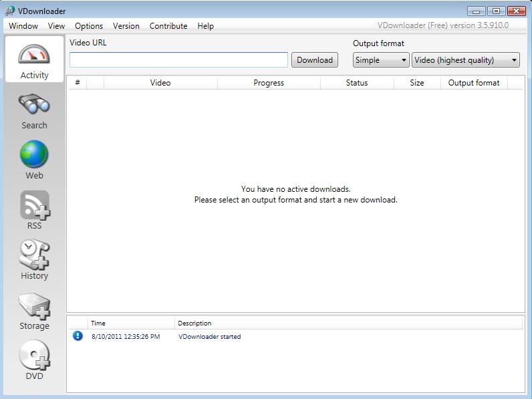Screen dimensions: 532x399
Task: Sort by Output format column header
Action: [x=474, y=83]
